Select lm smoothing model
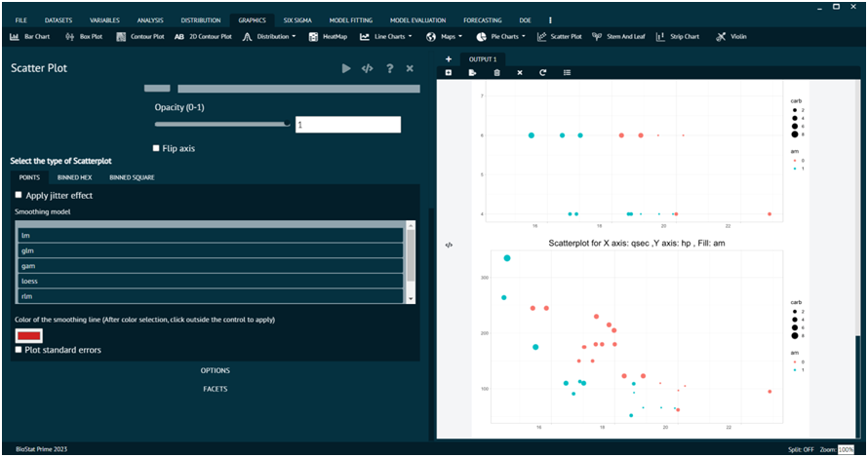Image resolution: width=868 pixels, height=457 pixels. pos(211,235)
